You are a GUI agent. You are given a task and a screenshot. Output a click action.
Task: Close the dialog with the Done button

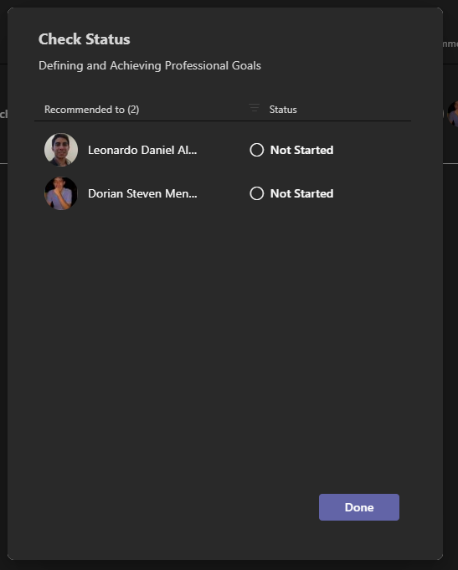(359, 507)
